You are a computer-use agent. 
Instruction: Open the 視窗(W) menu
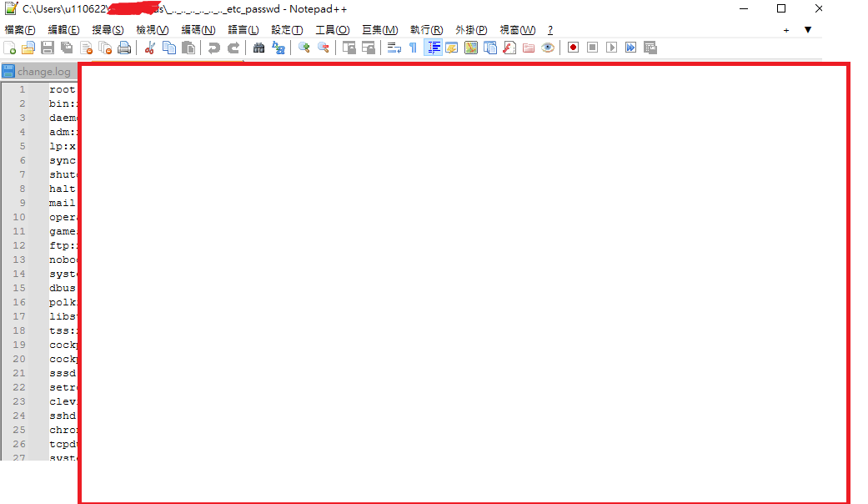pyautogui.click(x=518, y=30)
